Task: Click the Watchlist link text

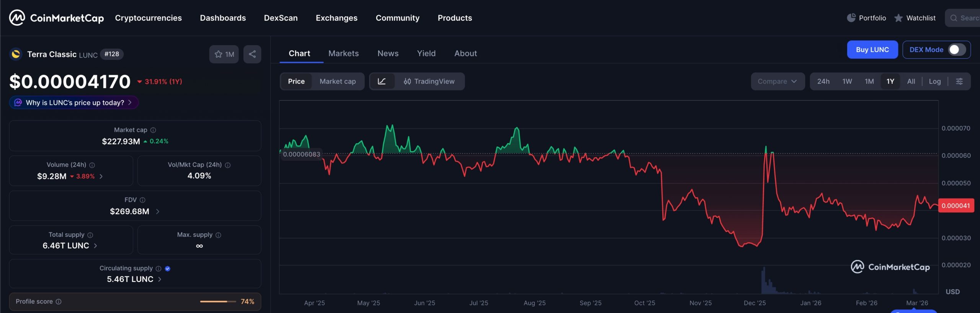Action: pos(921,18)
